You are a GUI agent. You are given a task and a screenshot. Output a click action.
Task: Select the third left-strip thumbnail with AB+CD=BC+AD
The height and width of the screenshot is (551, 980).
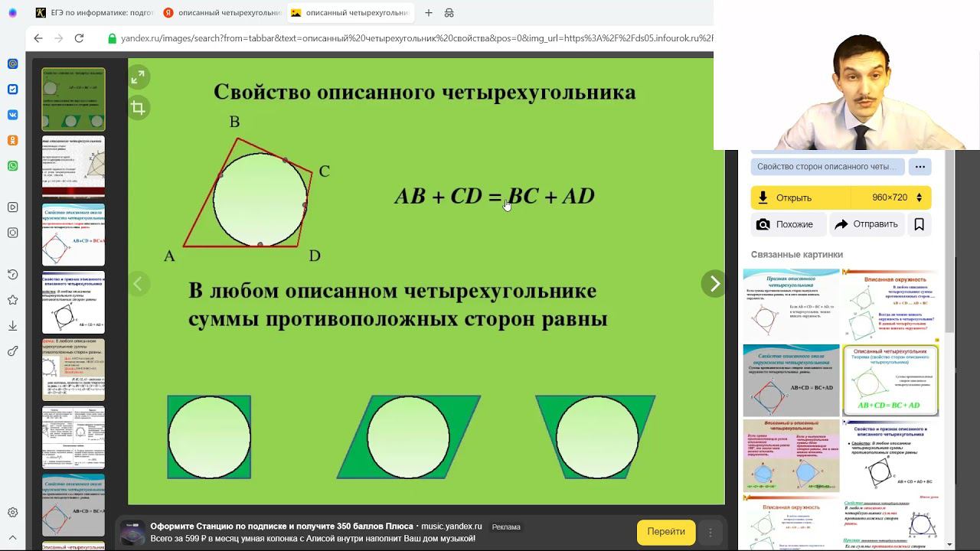click(x=73, y=235)
